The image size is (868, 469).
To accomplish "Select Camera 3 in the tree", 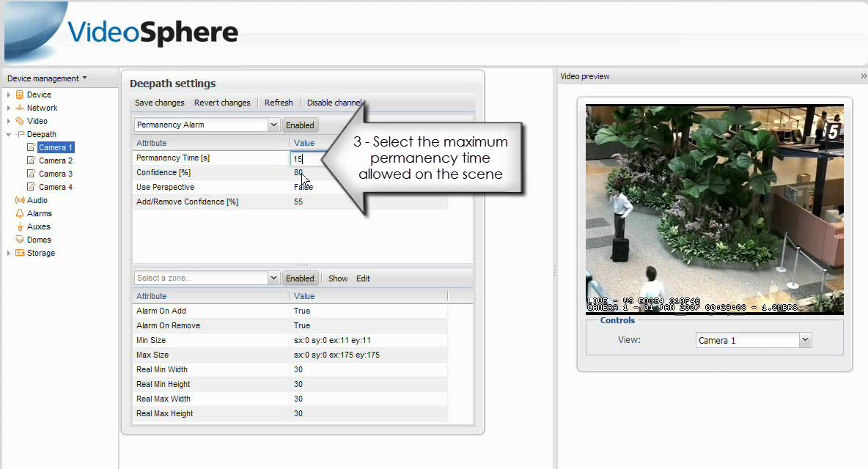I will pyautogui.click(x=56, y=174).
